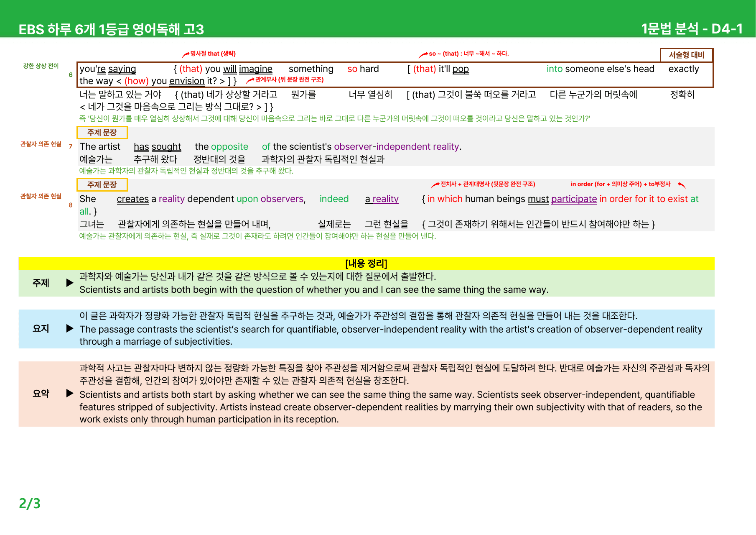Click the '주제 문장' box above sentence 8
The height and width of the screenshot is (535, 756).
(102, 185)
